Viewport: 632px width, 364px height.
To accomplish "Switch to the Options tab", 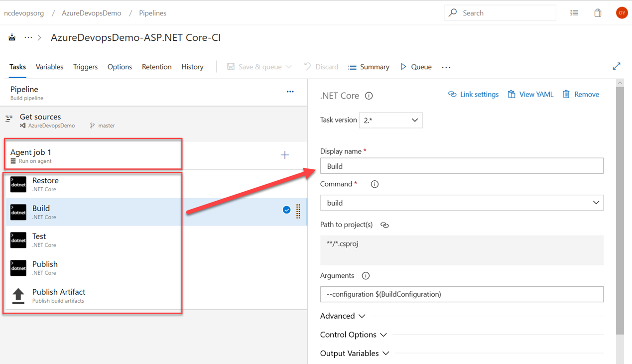I will (120, 67).
